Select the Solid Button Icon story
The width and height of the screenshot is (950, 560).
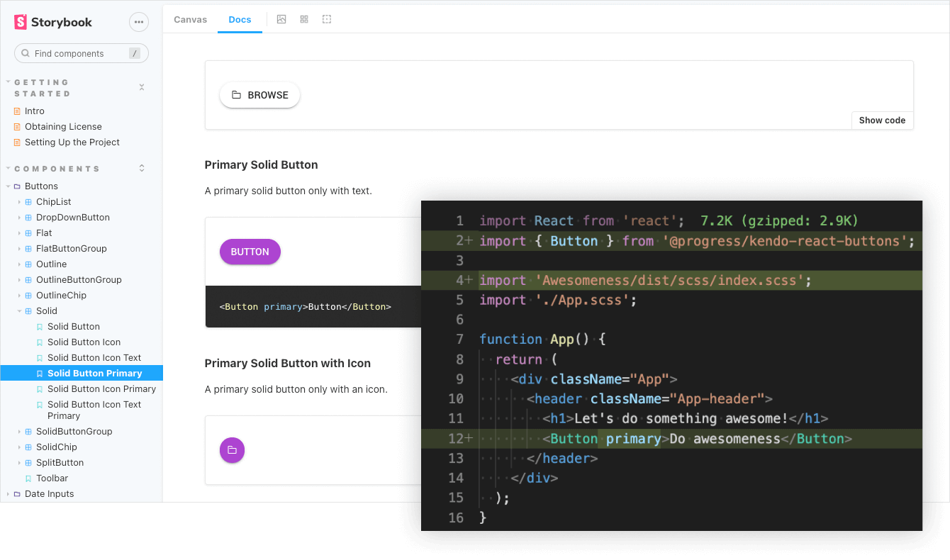84,342
